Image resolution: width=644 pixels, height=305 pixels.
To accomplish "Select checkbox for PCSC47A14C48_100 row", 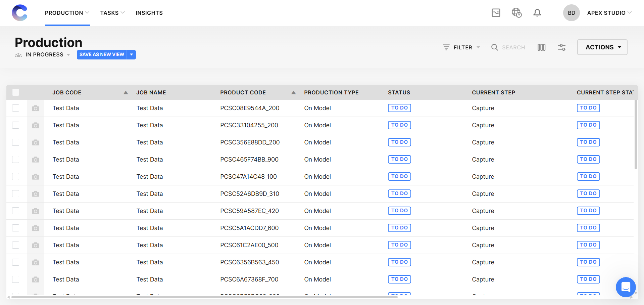I will point(16,177).
